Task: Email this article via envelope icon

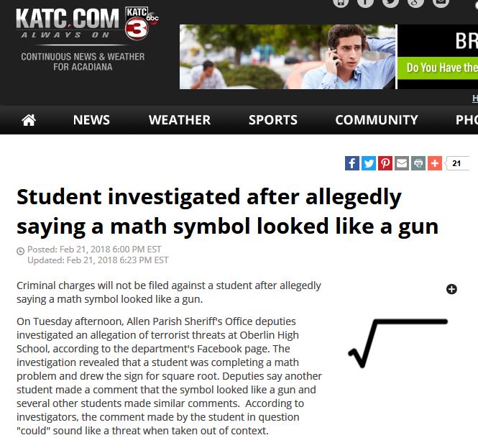Action: click(402, 163)
